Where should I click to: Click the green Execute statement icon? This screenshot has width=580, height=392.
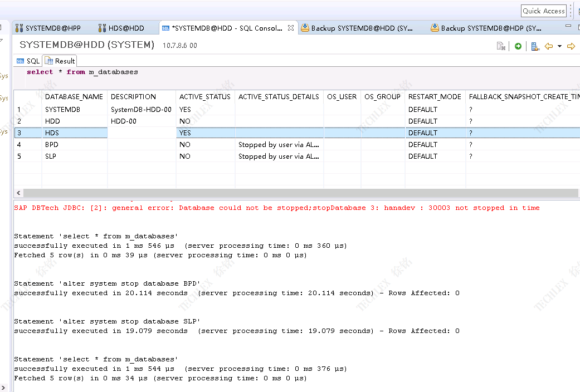click(518, 46)
